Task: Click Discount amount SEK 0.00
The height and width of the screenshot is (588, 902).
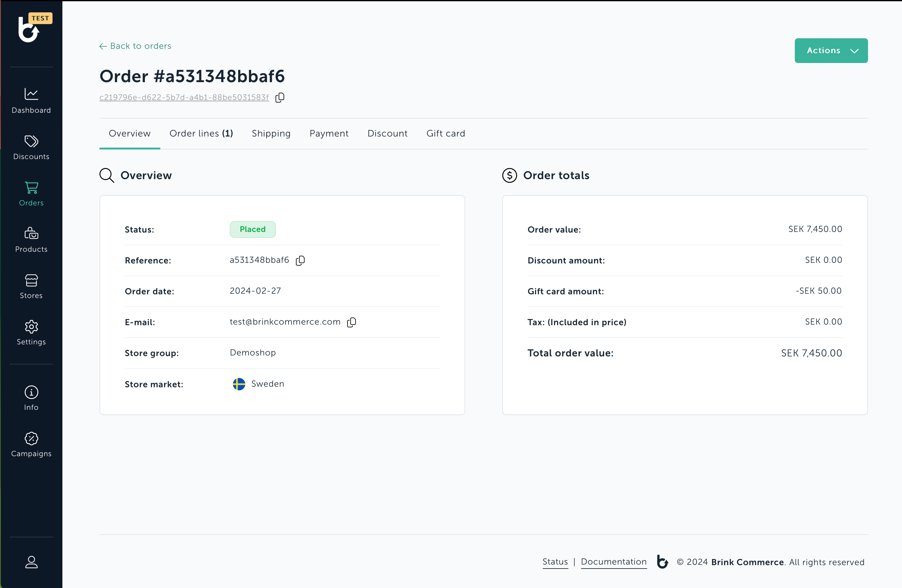Action: (x=823, y=260)
